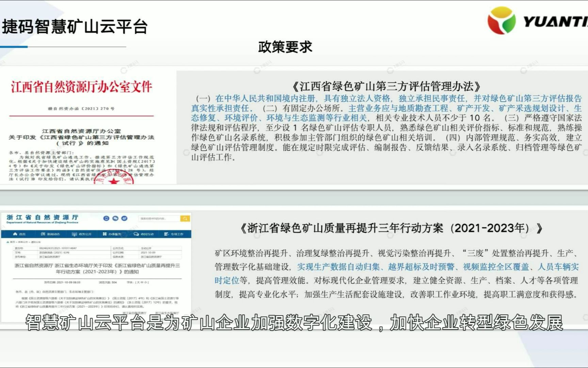Click document number 赣自然资办函〔2021〕270号
Screen dimensions: 588x368
[81, 109]
